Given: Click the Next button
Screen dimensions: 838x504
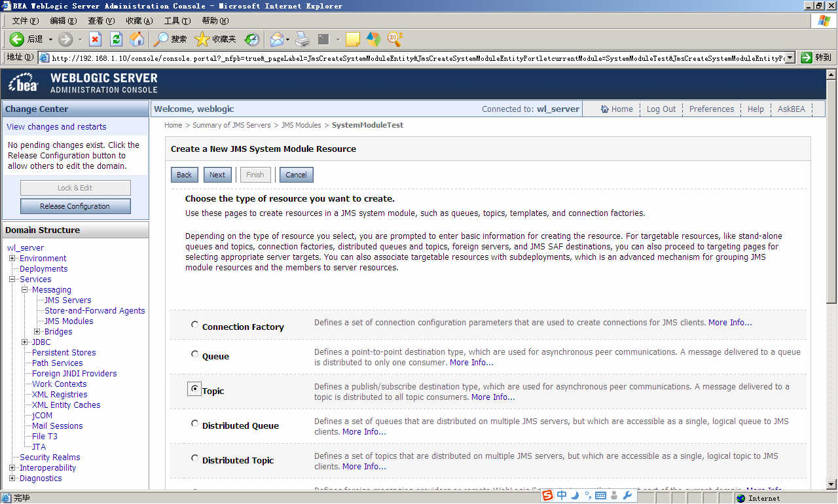Looking at the screenshot, I should click(217, 175).
